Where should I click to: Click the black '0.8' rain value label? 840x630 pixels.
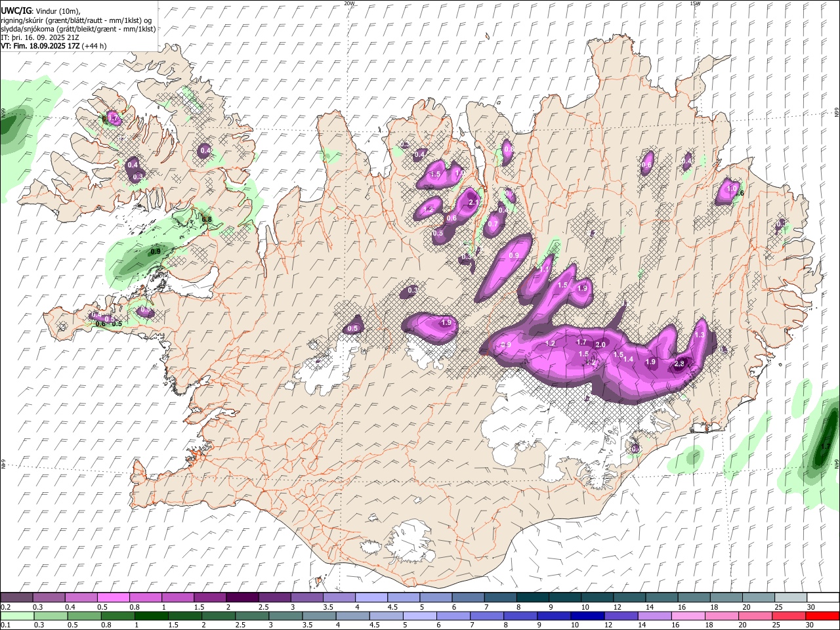tap(206, 219)
